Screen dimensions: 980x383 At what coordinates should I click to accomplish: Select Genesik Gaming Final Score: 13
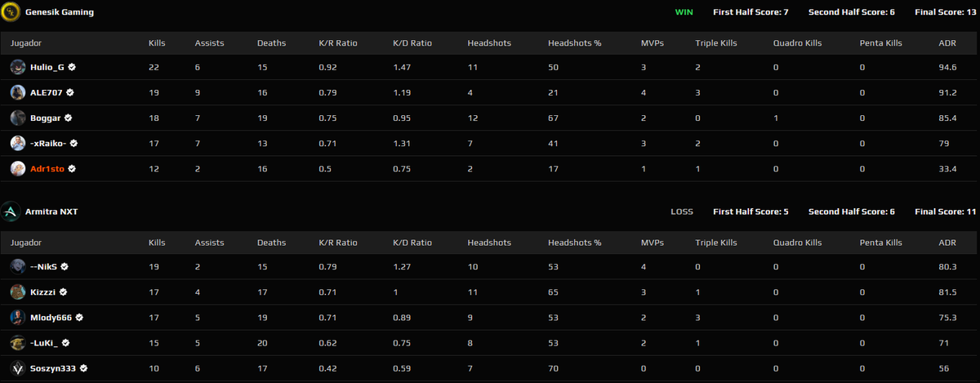point(945,12)
